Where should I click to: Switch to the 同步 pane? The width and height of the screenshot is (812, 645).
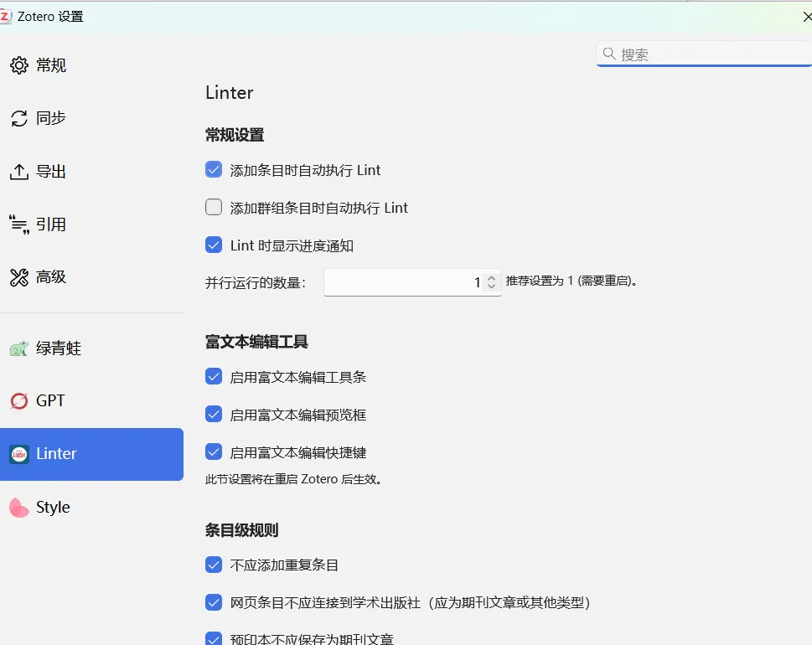[51, 119]
